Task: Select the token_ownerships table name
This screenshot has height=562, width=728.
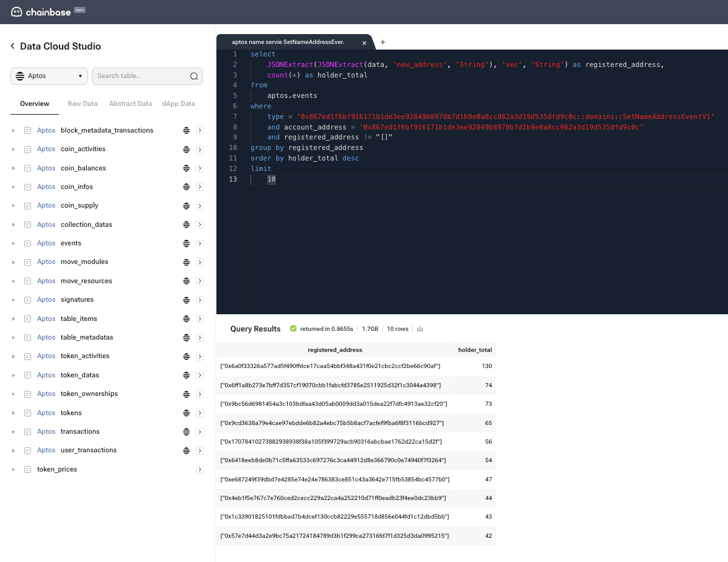Action: pyautogui.click(x=89, y=393)
